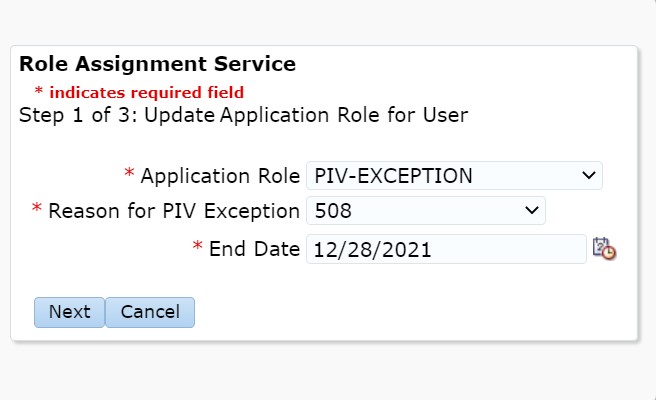Click the "Step 1 of 3" instruction text
This screenshot has height=400, width=656.
coord(243,114)
